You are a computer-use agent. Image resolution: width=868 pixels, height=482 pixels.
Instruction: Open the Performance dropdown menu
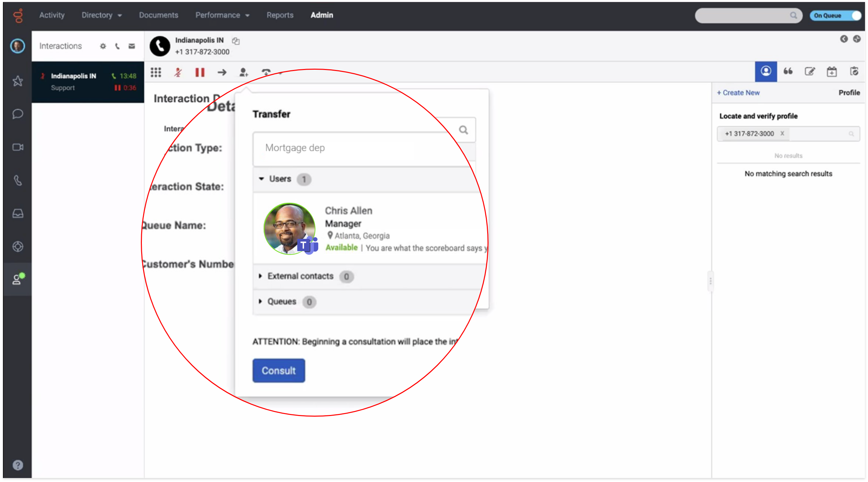[222, 15]
